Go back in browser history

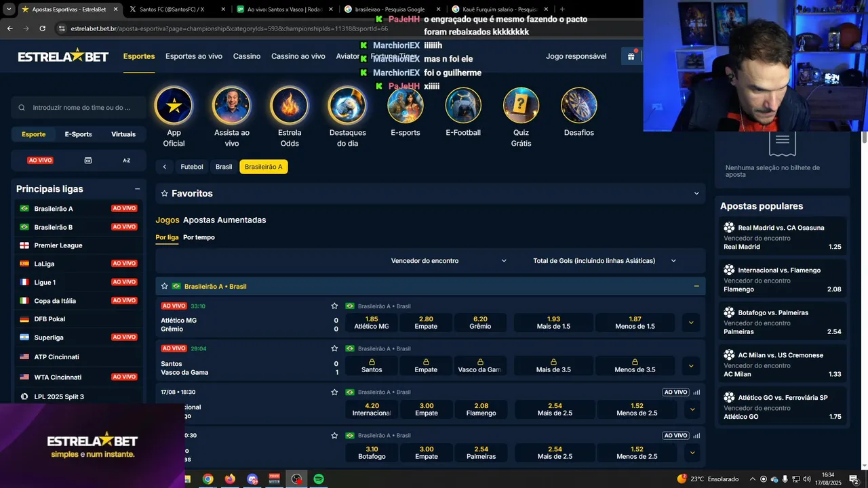[9, 28]
